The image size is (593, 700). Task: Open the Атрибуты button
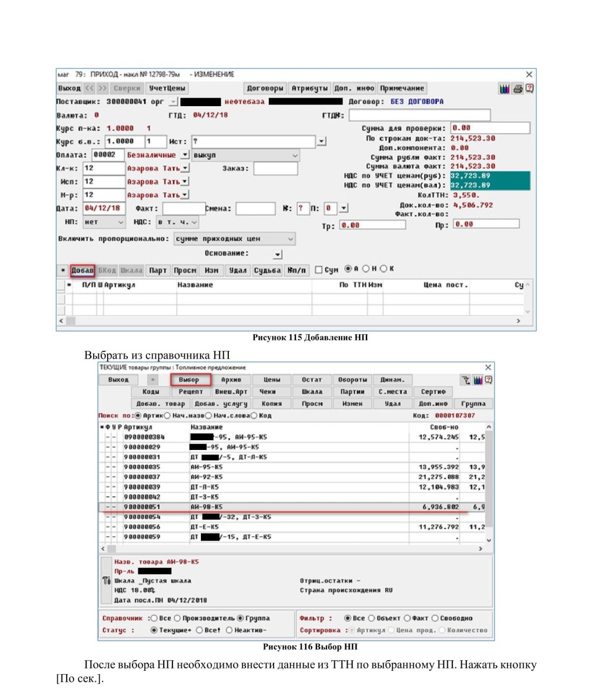pyautogui.click(x=309, y=88)
